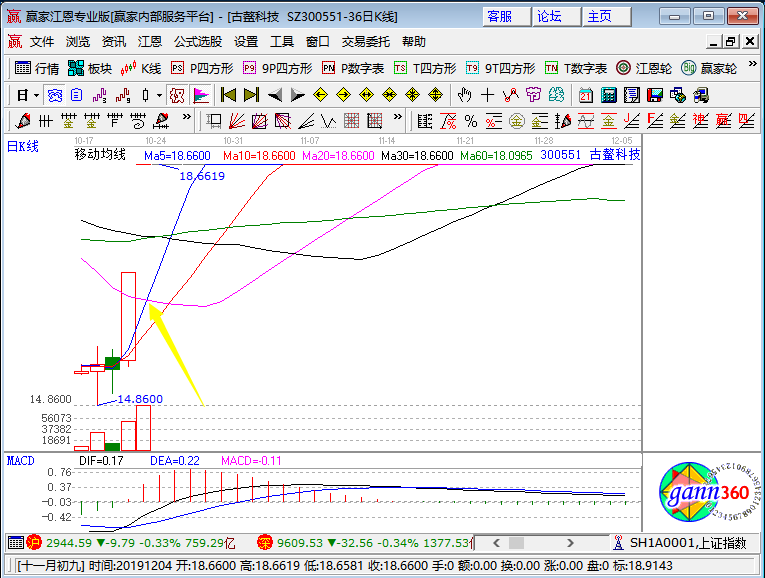Image resolution: width=765 pixels, height=578 pixels.
Task: Open the 文件 menu
Action: (41, 42)
